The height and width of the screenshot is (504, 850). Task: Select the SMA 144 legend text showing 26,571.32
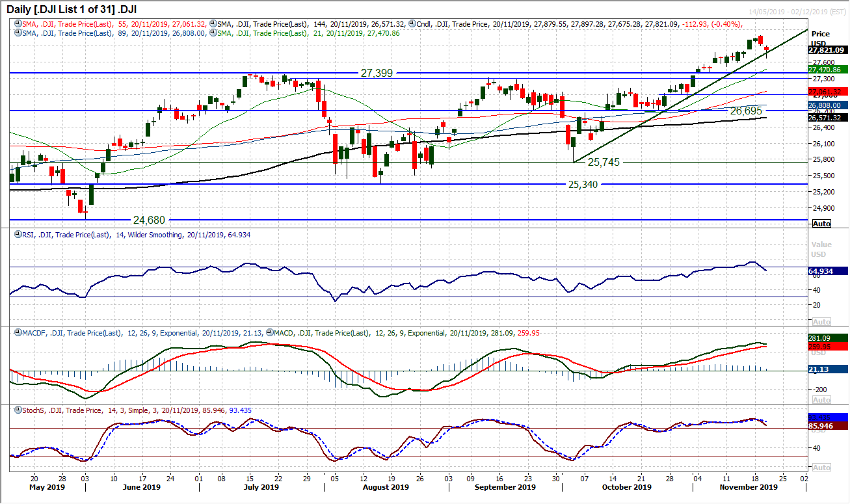[x=313, y=23]
